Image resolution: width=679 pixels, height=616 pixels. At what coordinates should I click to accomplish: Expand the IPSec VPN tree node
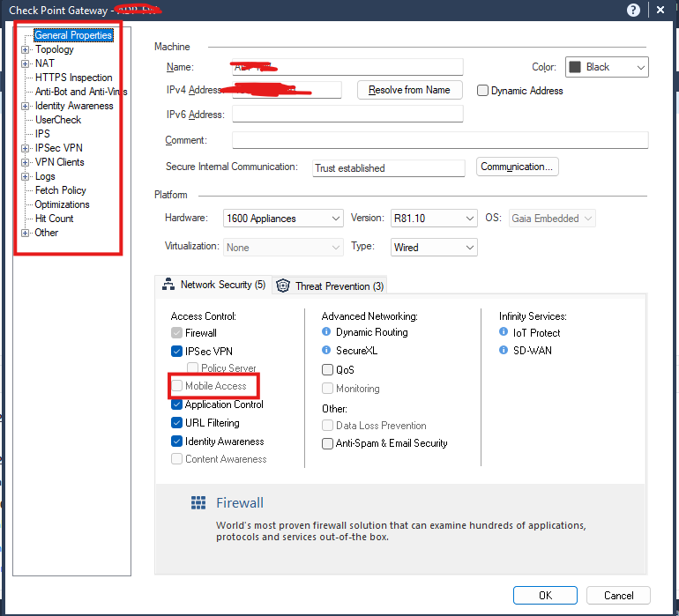25,148
